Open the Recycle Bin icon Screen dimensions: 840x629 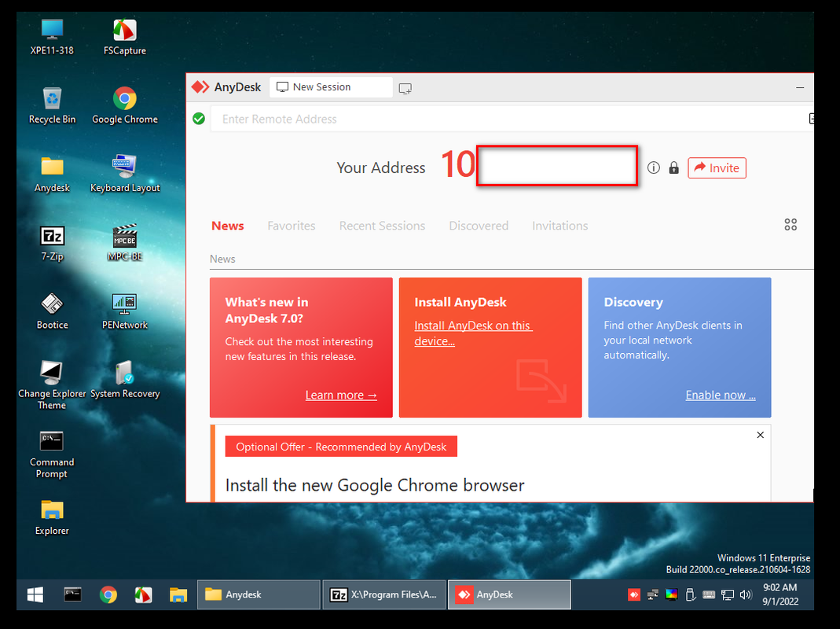tap(52, 105)
